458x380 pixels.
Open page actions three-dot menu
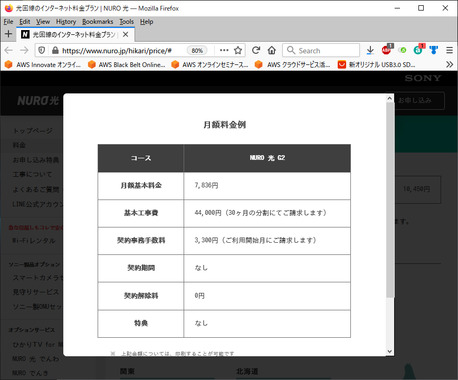click(x=224, y=50)
